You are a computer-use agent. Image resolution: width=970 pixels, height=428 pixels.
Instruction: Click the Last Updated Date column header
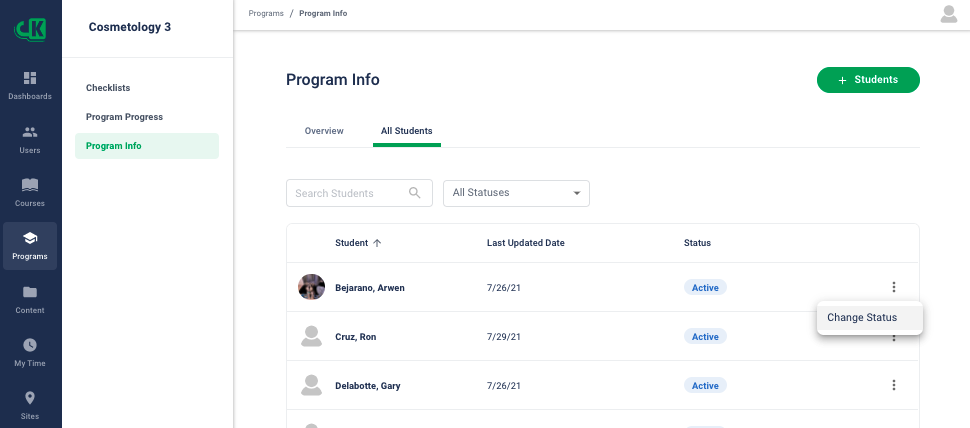pyautogui.click(x=525, y=243)
